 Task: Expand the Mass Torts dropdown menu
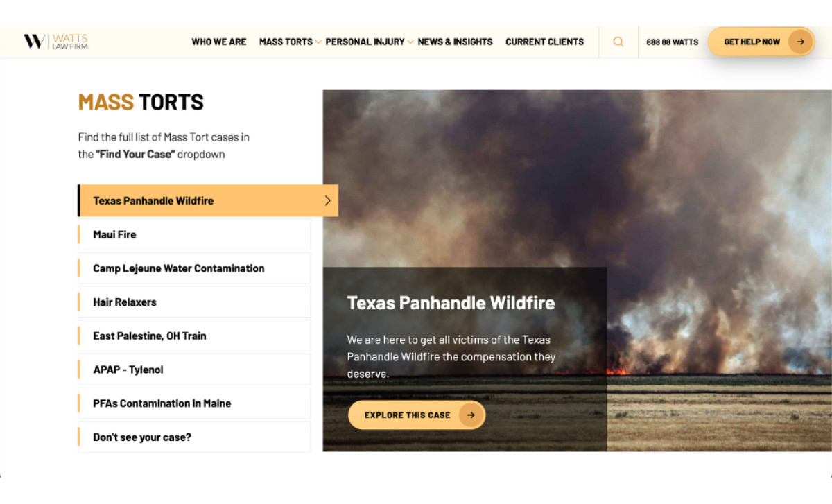tap(286, 42)
